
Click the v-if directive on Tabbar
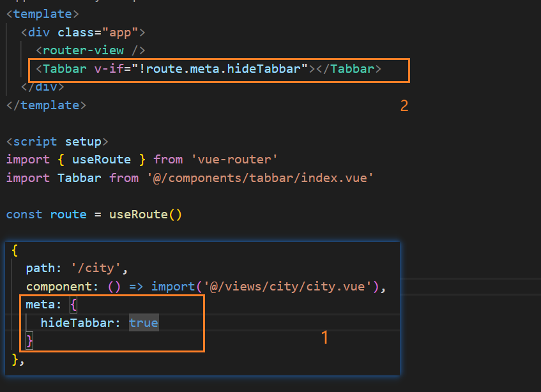click(x=109, y=69)
